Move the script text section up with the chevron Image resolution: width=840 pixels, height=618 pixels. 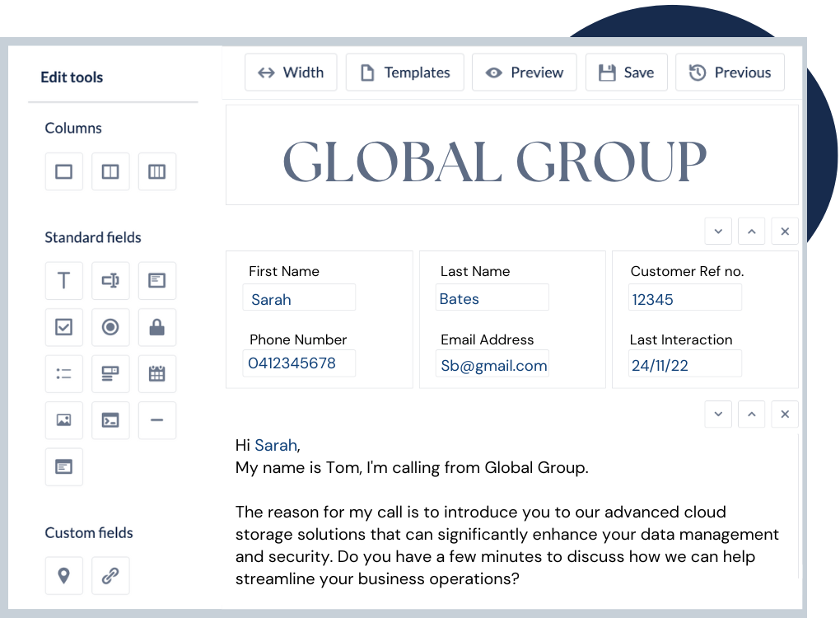point(751,414)
